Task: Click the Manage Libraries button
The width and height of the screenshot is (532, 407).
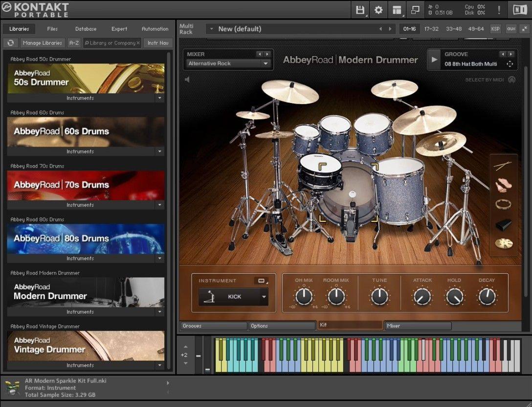Action: coord(42,43)
